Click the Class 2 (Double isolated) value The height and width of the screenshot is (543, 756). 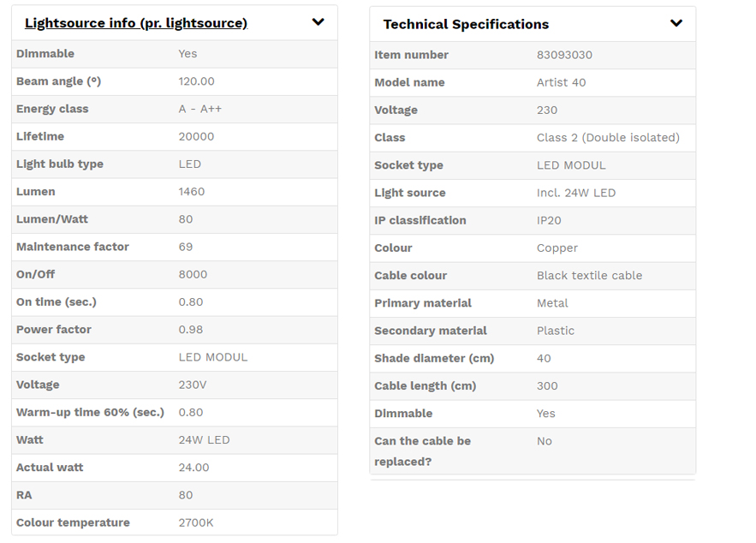608,137
